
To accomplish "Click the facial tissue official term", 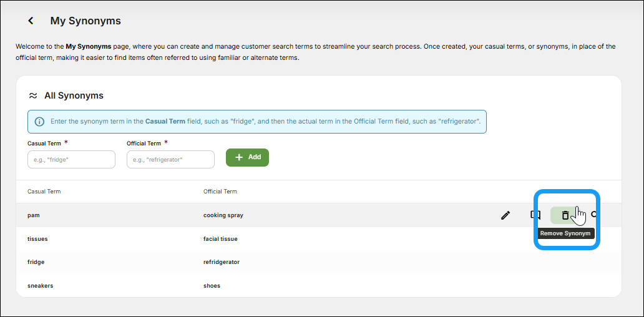I will (x=220, y=239).
